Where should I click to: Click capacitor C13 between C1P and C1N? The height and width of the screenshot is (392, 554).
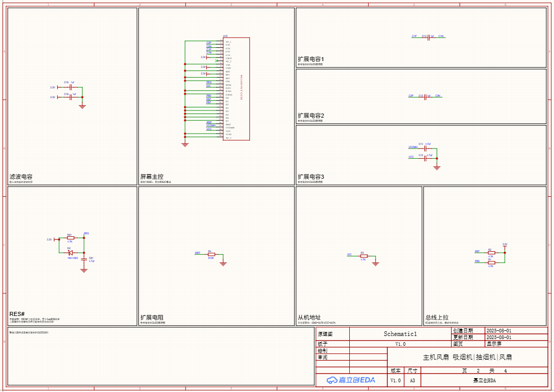[x=428, y=38]
